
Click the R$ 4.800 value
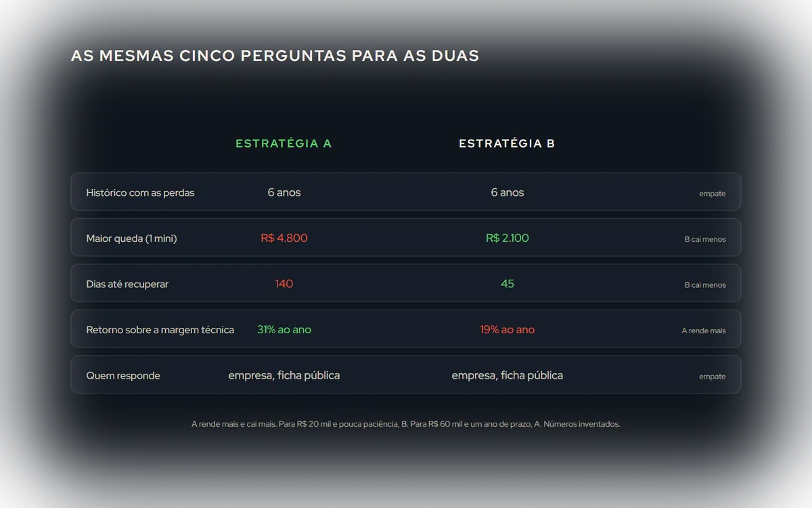284,238
